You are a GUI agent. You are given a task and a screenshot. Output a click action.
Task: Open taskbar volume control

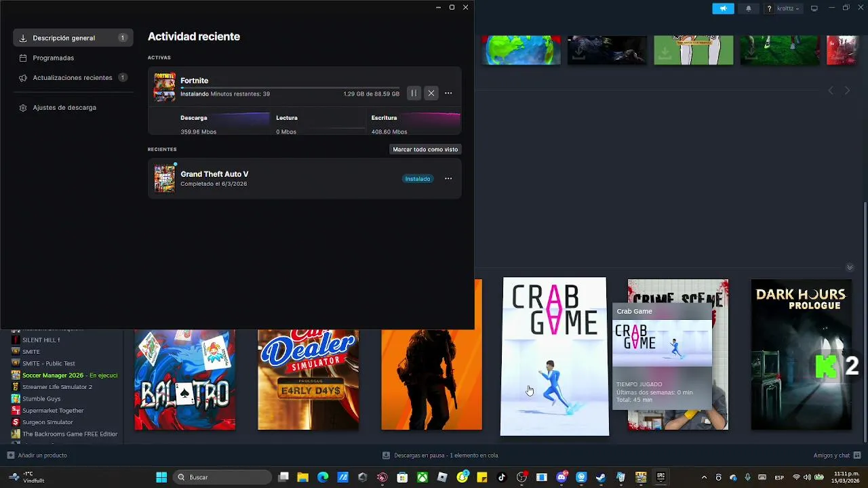coord(807,477)
